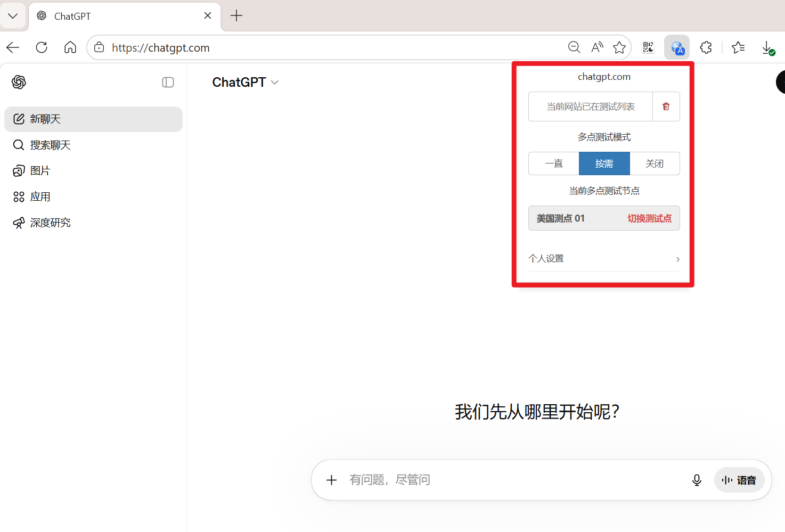The width and height of the screenshot is (785, 532).
Task: Go back to previous page
Action: pos(13,47)
